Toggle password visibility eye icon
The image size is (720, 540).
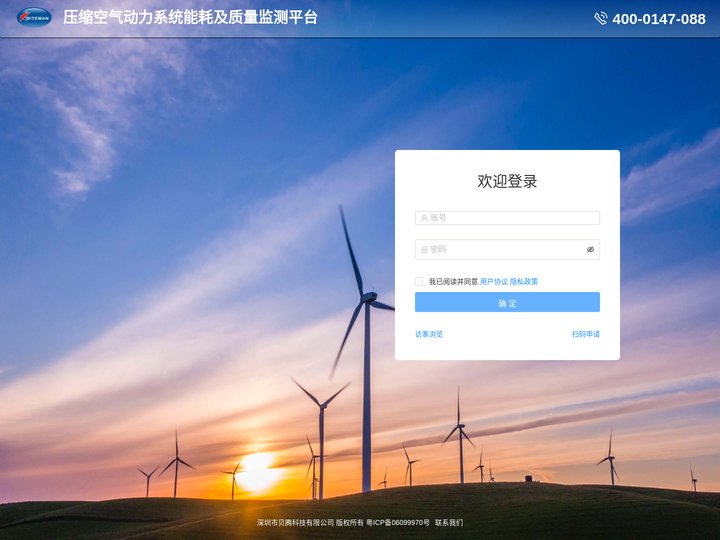(590, 249)
